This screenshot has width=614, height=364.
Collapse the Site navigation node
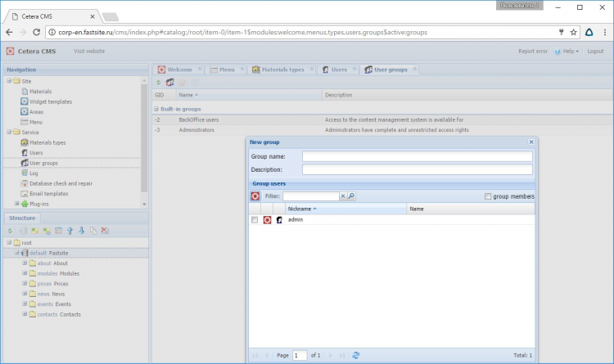(x=9, y=81)
